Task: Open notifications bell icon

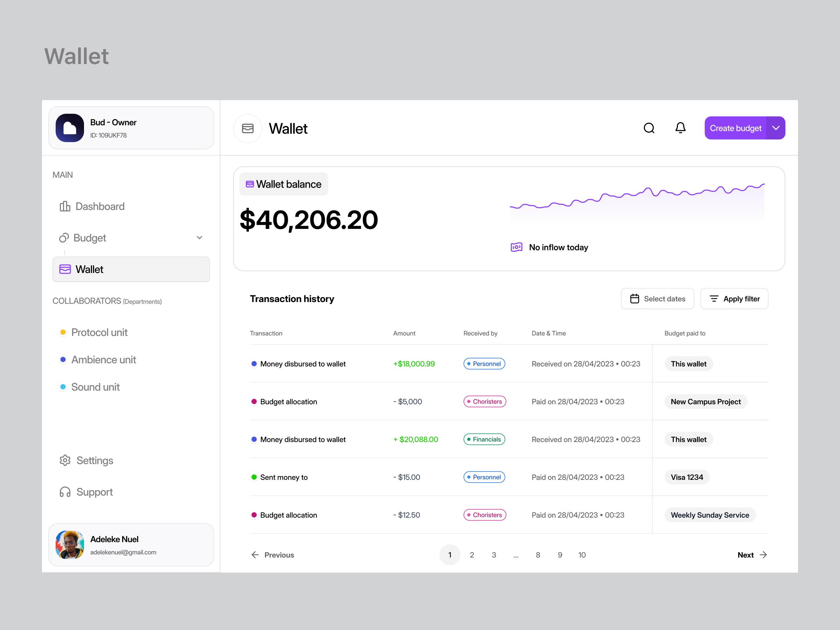Action: pos(680,128)
